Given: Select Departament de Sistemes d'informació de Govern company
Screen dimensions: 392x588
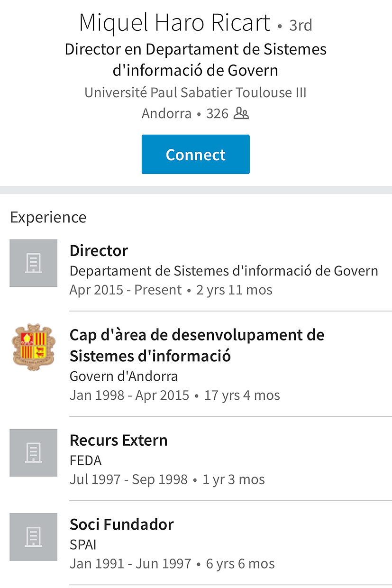Looking at the screenshot, I should (224, 271).
